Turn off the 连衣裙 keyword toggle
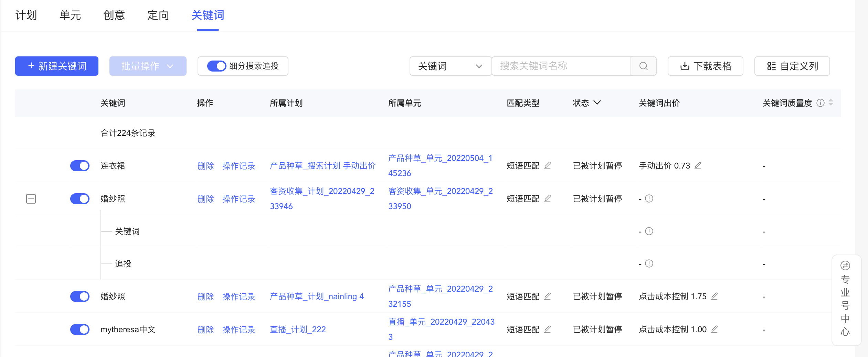 tap(80, 165)
